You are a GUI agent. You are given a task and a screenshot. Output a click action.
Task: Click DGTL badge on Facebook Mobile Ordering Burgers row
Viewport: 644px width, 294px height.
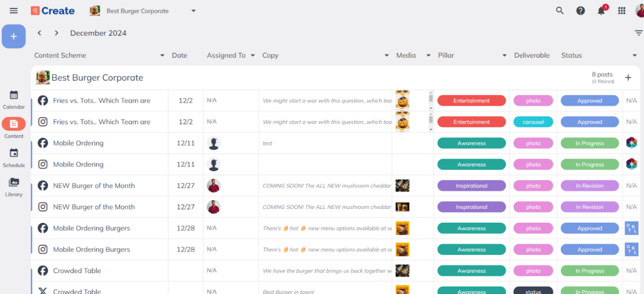[631, 228]
